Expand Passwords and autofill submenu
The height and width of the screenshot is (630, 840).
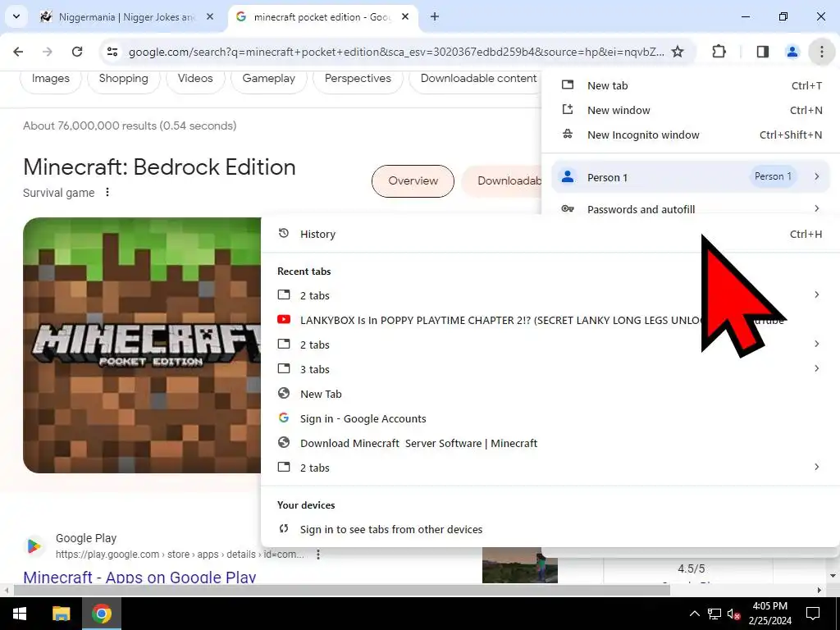[691, 209]
